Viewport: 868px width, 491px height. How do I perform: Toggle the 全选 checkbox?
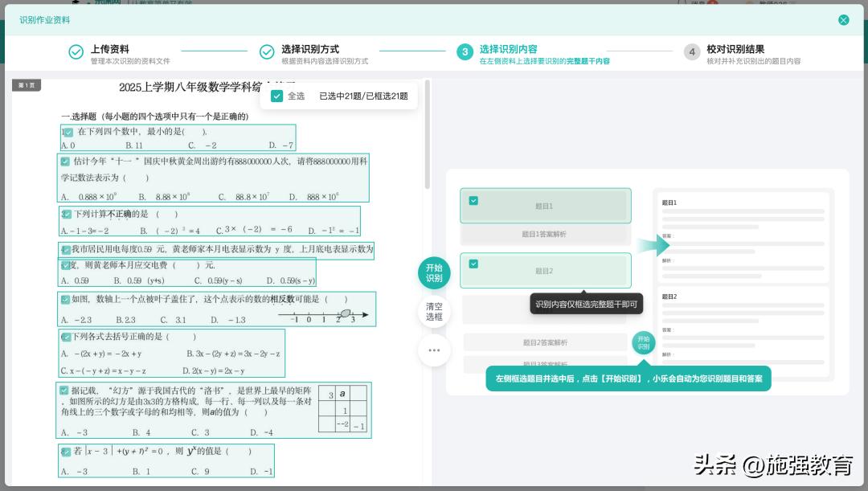(x=276, y=96)
